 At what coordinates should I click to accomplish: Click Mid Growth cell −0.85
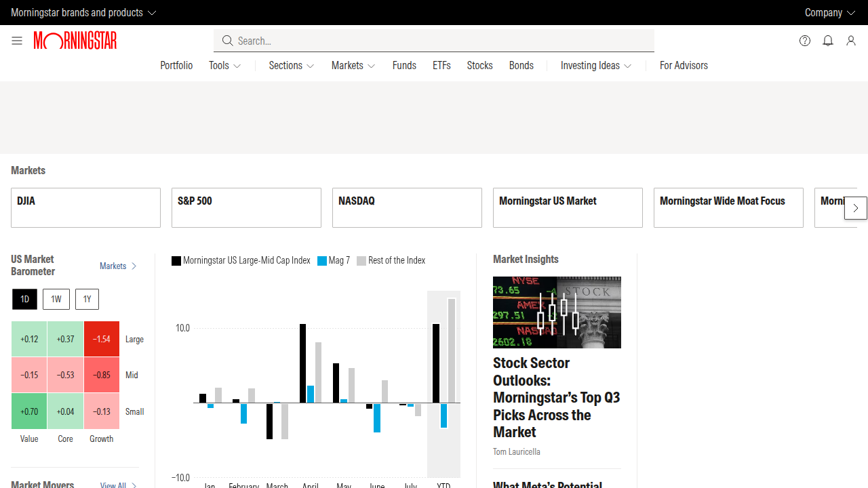(x=102, y=375)
